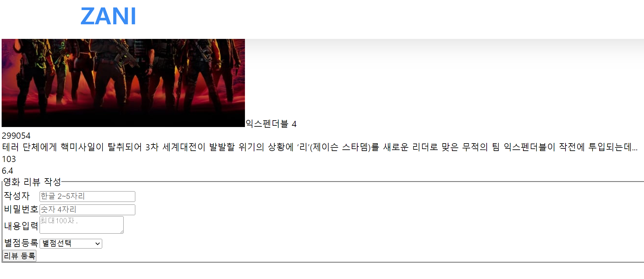This screenshot has height=279, width=644.
Task: Click the 내용입력 label
Action: [x=21, y=226]
